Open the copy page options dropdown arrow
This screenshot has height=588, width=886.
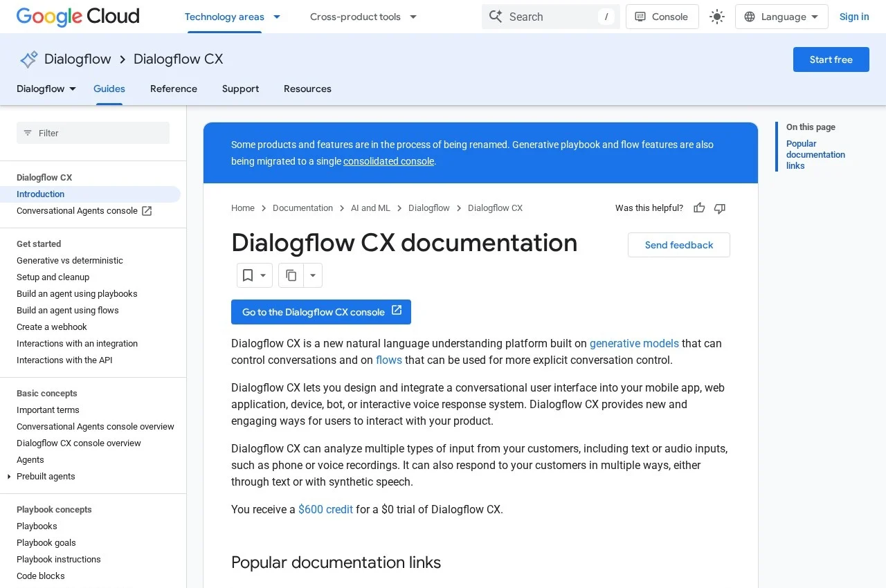pos(313,275)
